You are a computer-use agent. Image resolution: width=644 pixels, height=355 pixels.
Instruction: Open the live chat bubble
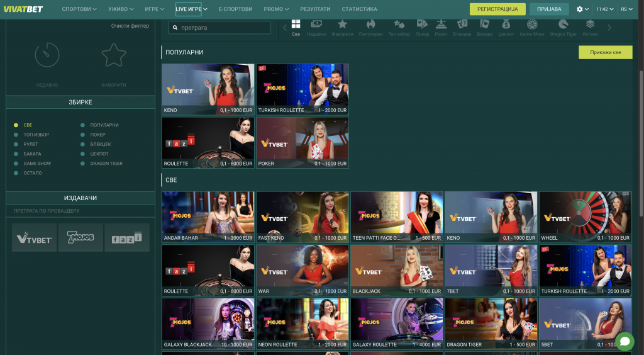pos(625,341)
